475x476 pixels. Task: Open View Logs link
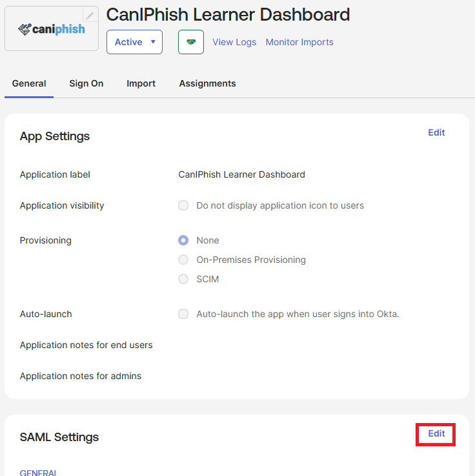(x=234, y=42)
